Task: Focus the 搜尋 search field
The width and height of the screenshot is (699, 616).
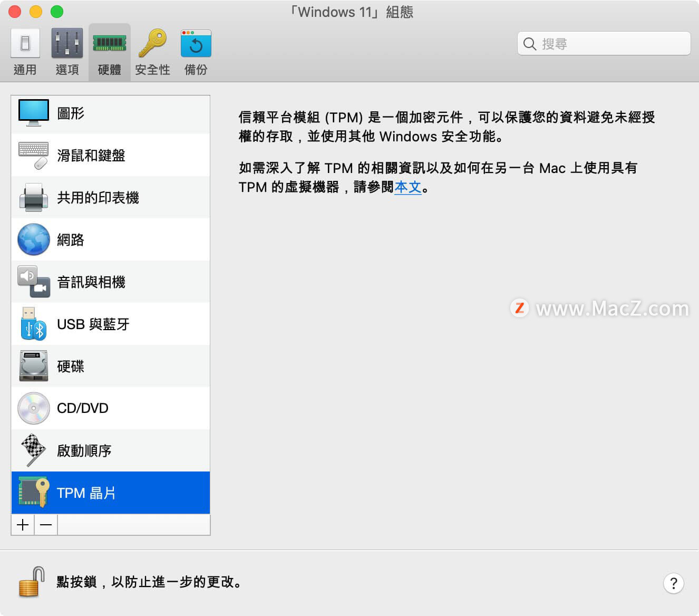Action: coord(604,44)
